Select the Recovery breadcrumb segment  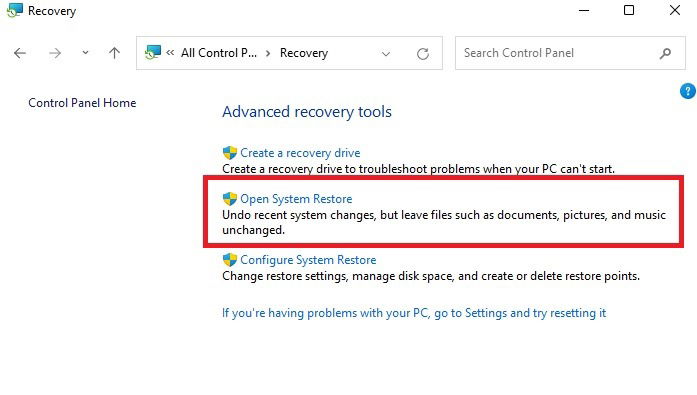tap(304, 53)
